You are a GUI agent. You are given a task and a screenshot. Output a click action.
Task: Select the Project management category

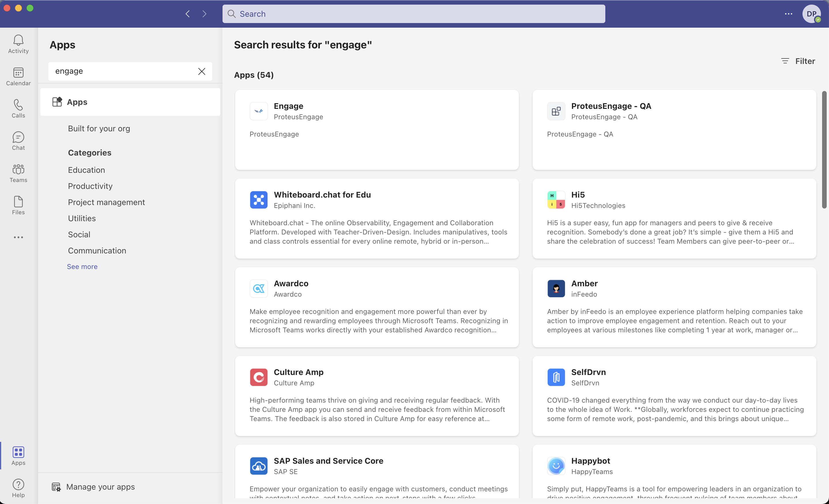pyautogui.click(x=106, y=202)
